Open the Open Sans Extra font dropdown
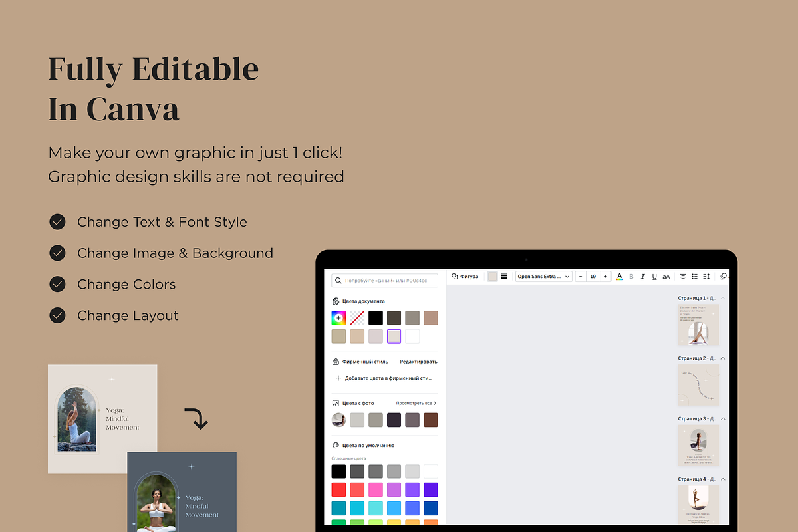 click(x=543, y=276)
